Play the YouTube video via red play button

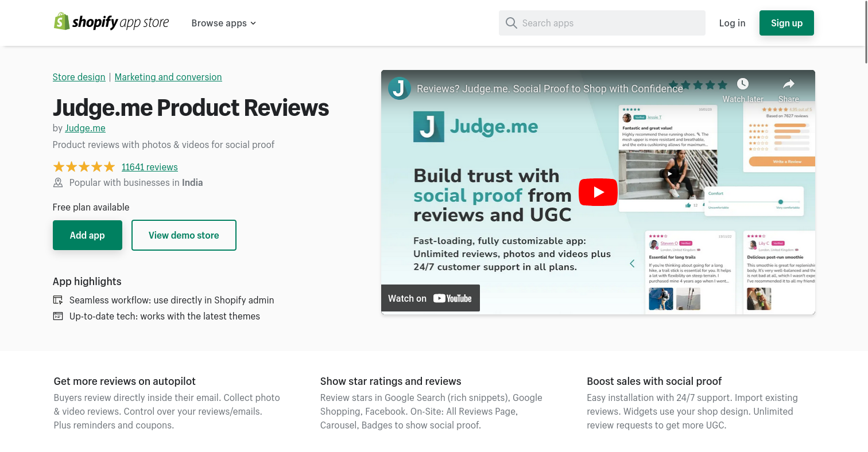(x=598, y=192)
